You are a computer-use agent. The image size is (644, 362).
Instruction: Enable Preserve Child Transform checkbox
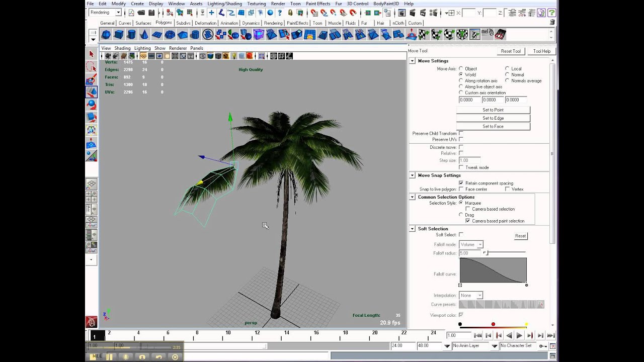pyautogui.click(x=461, y=133)
